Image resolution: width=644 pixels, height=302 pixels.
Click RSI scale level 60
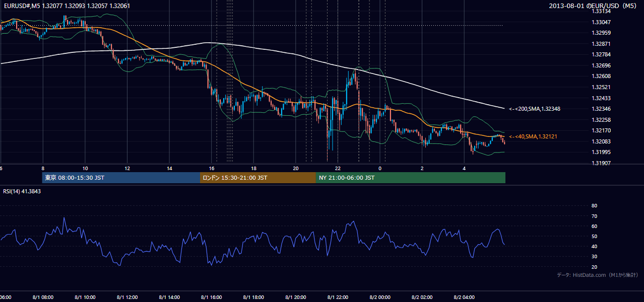[594, 226]
